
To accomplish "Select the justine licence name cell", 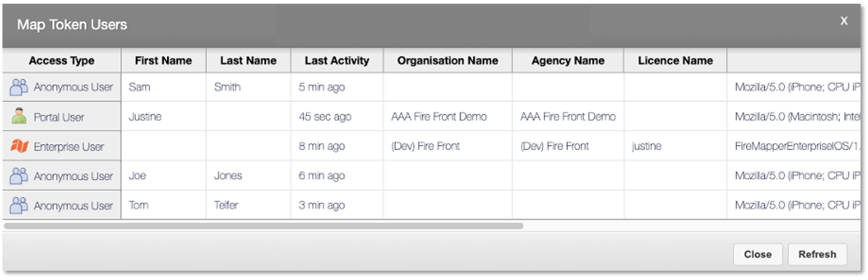I will [647, 147].
